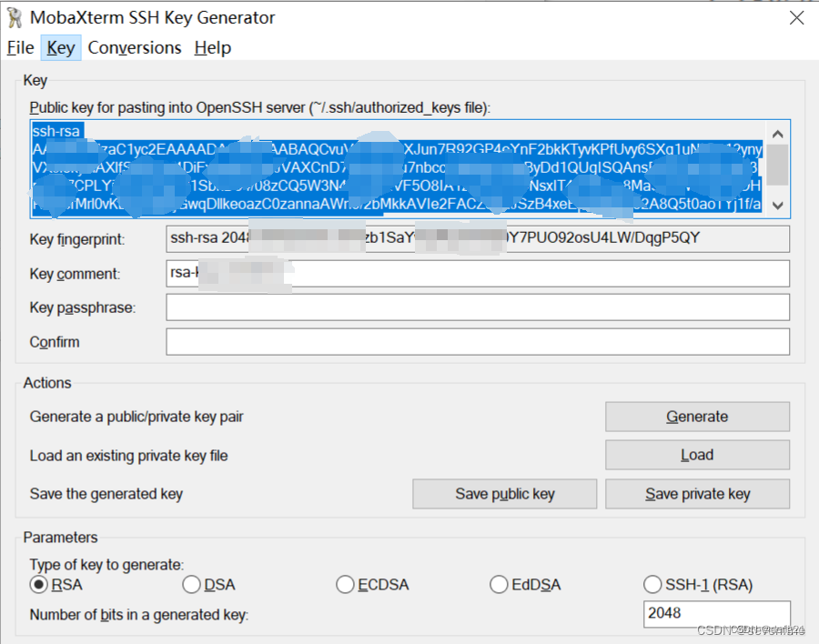Click the 'Confirm' label
This screenshot has width=819, height=644.
(x=55, y=342)
